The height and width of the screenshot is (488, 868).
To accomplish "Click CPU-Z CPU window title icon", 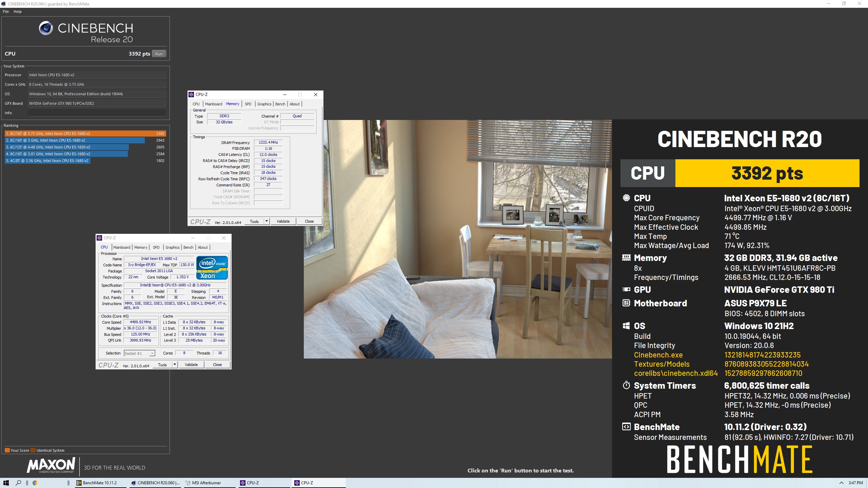I will click(99, 238).
